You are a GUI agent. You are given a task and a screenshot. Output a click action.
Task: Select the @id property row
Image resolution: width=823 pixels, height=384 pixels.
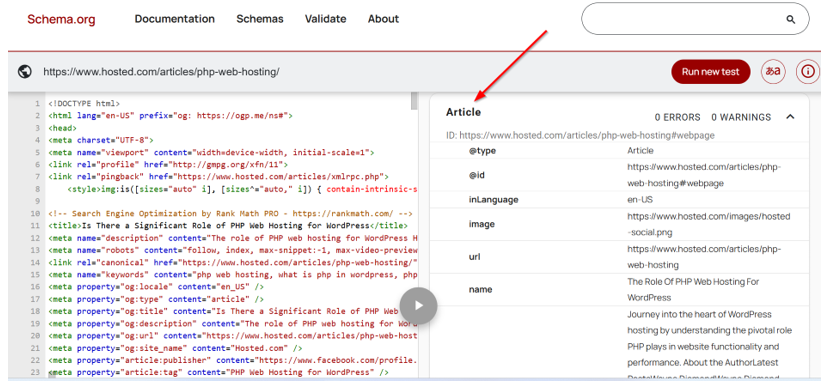coord(620,175)
